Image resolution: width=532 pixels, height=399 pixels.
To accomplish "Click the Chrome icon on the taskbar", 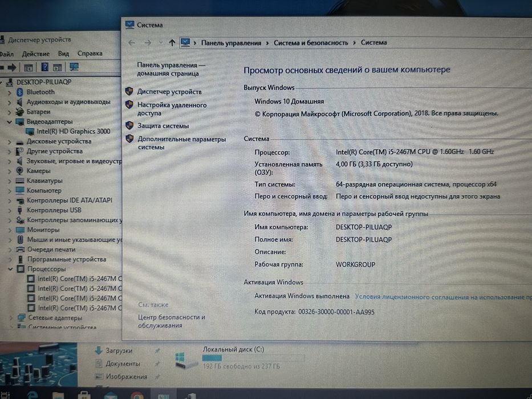I will click(137, 396).
